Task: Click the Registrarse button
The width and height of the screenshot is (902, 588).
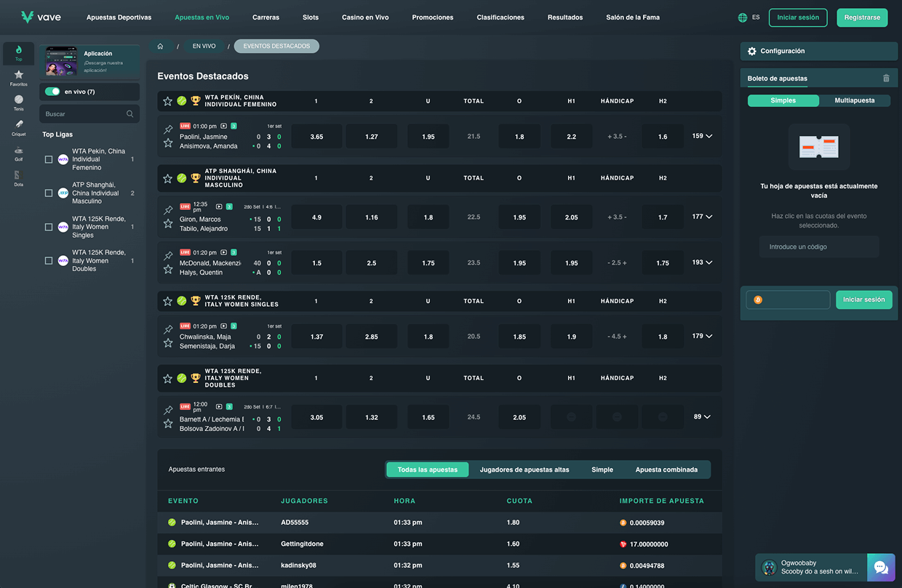Action: pyautogui.click(x=862, y=17)
